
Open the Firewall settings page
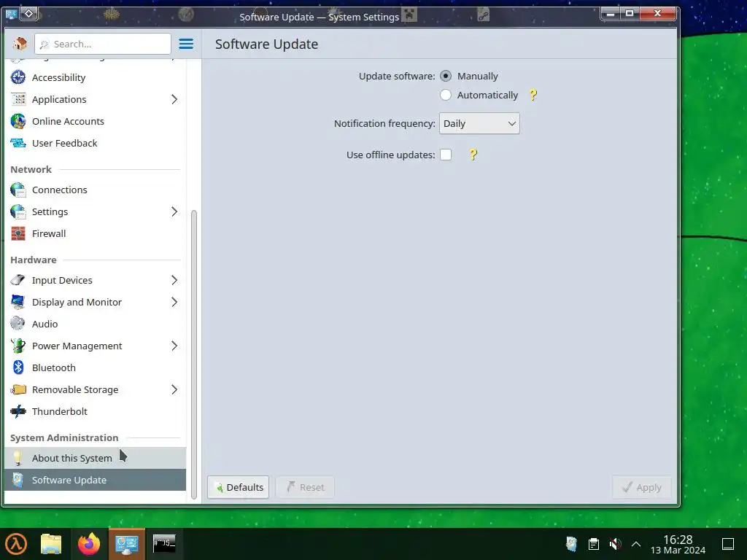(x=95, y=233)
